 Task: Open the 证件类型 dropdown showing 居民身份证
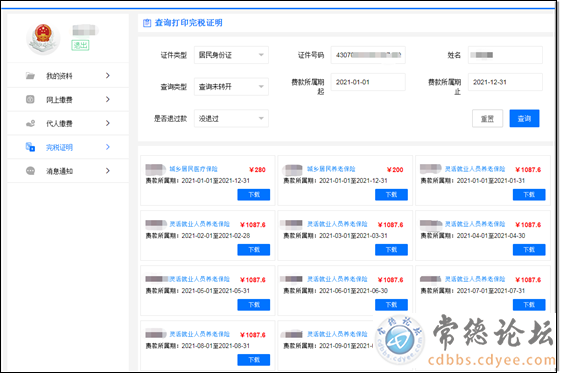click(x=231, y=55)
